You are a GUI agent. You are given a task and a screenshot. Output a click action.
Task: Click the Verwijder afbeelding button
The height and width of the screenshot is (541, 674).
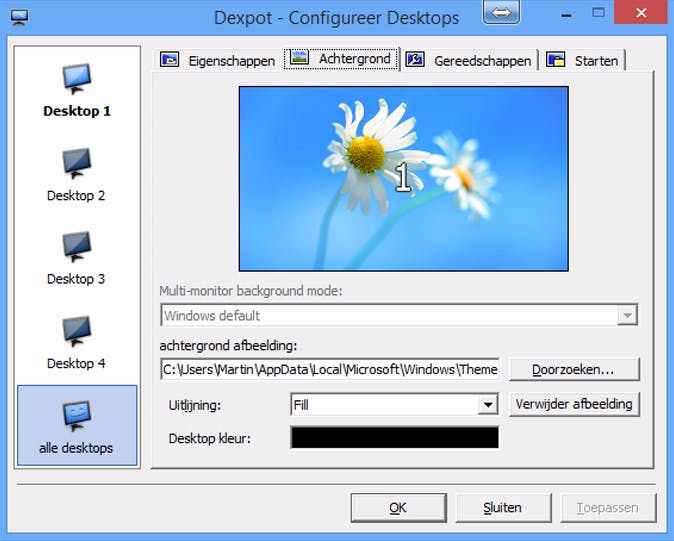coord(574,404)
